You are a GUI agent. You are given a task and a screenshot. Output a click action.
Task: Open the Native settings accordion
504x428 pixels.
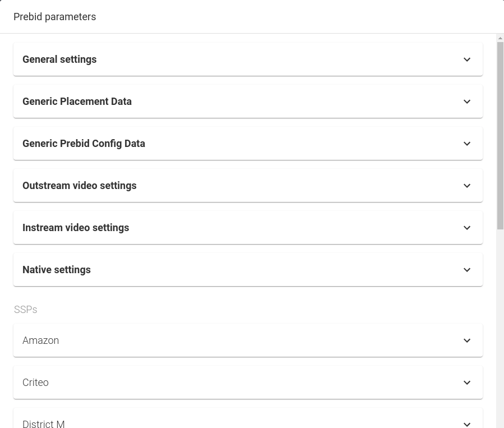coord(248,269)
